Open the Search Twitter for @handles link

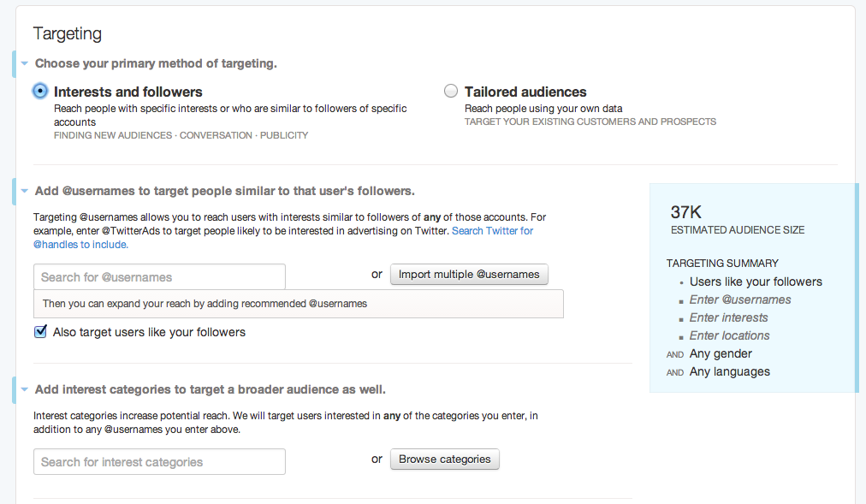coord(492,231)
